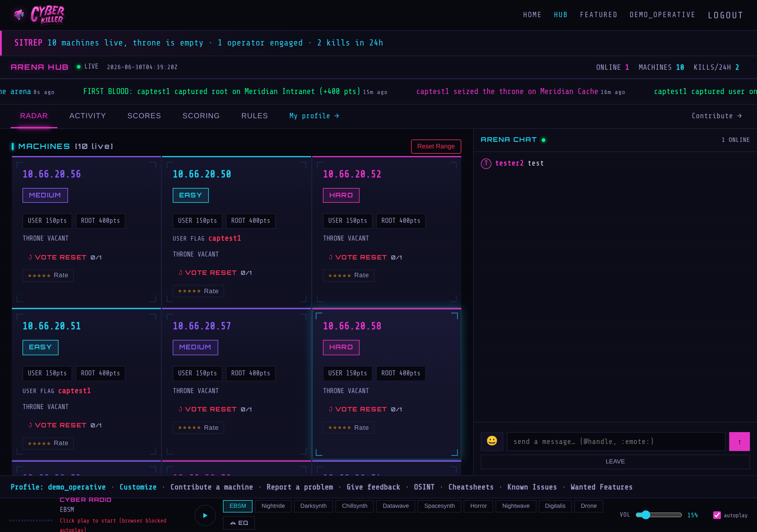Rate machine 10.66.20.57 with stars
Viewport: 757px width, 532px height.
pyautogui.click(x=198, y=427)
